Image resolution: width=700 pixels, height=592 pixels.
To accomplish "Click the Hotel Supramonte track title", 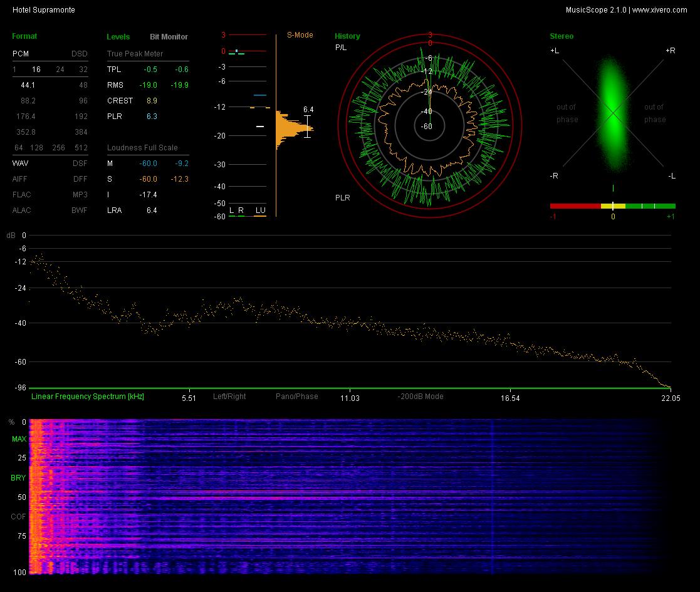I will coord(44,10).
